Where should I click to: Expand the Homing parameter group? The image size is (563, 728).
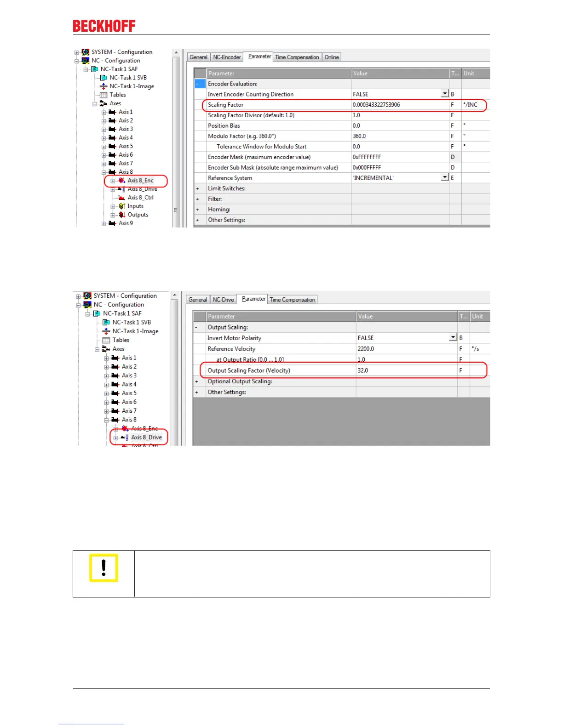[198, 210]
